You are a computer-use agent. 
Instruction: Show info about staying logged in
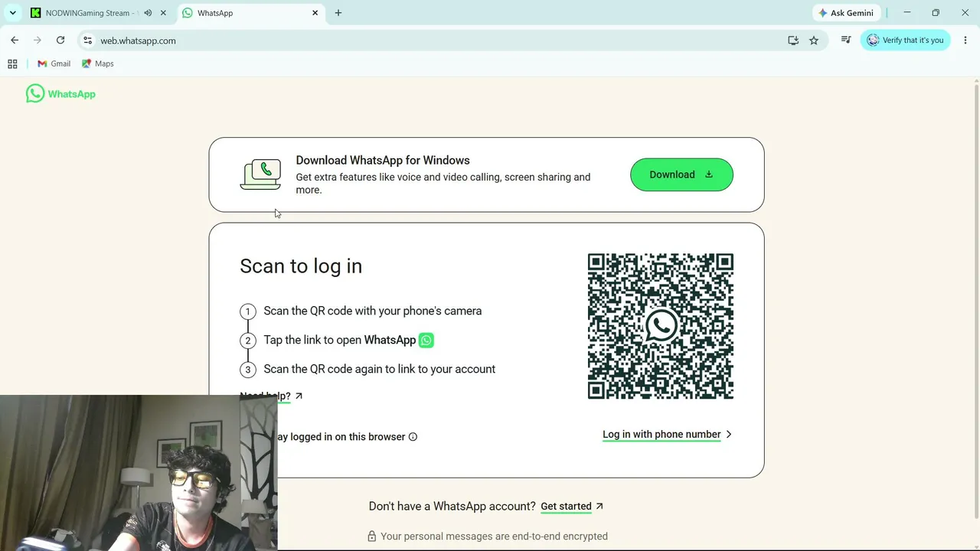(x=413, y=436)
